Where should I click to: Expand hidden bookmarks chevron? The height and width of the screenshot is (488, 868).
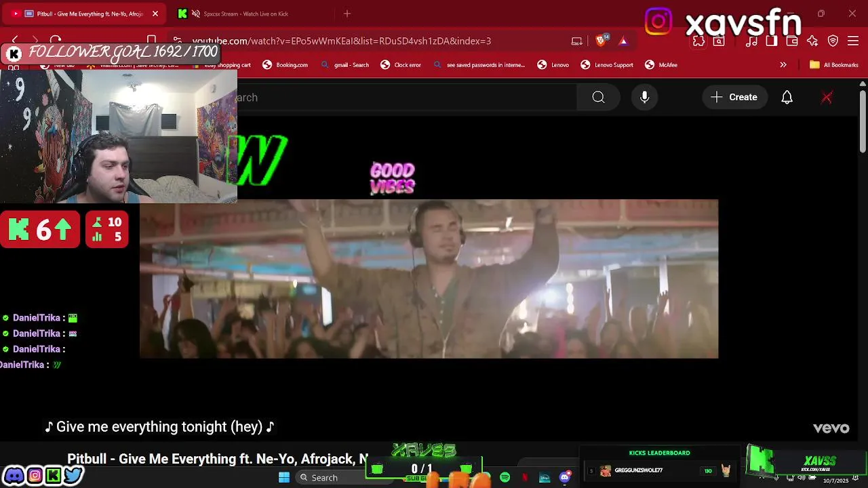tap(783, 65)
